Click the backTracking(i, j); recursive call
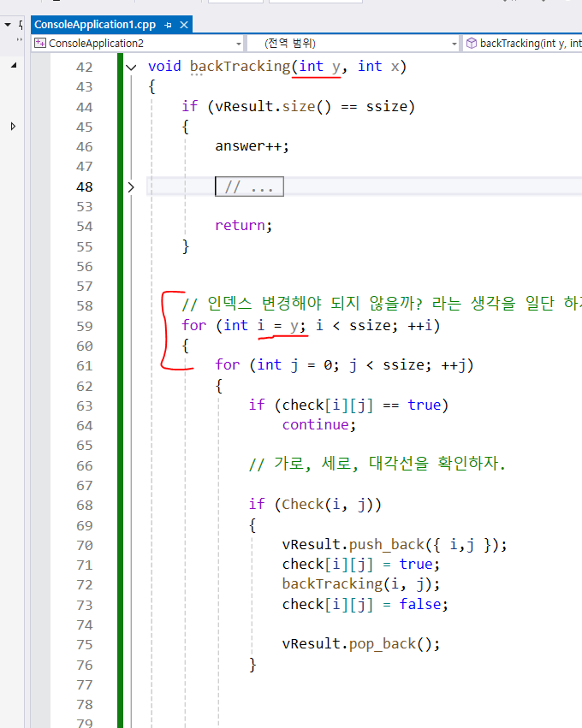The image size is (582, 728). pyautogui.click(x=361, y=584)
